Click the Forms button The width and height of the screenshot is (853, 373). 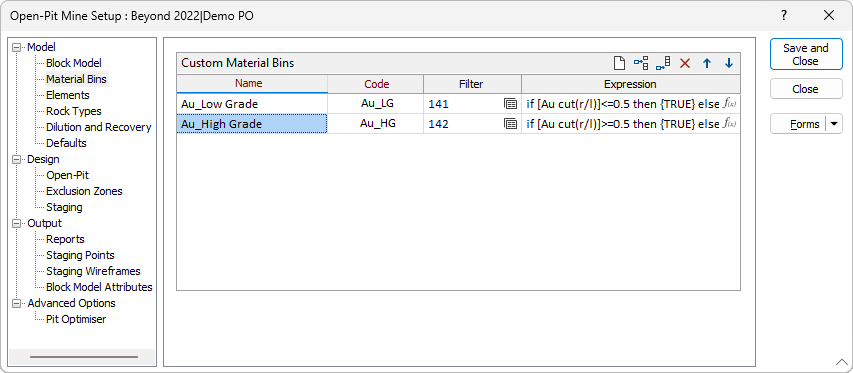tap(799, 124)
